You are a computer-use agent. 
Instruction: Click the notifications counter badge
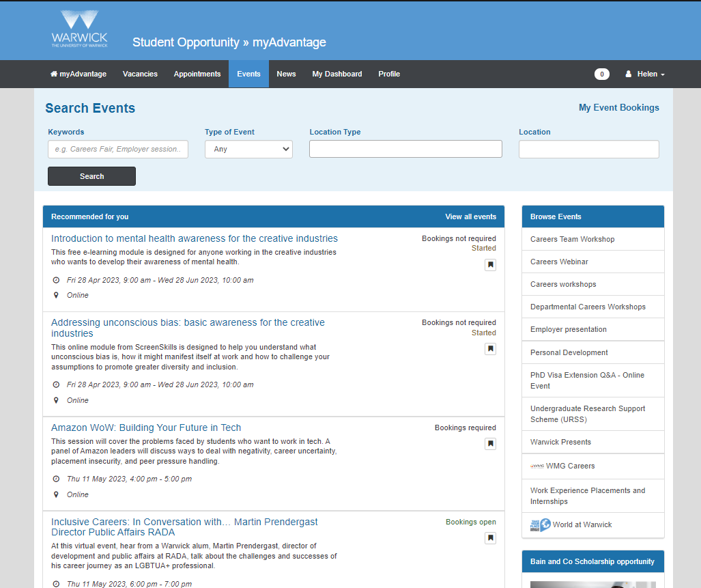pyautogui.click(x=601, y=74)
